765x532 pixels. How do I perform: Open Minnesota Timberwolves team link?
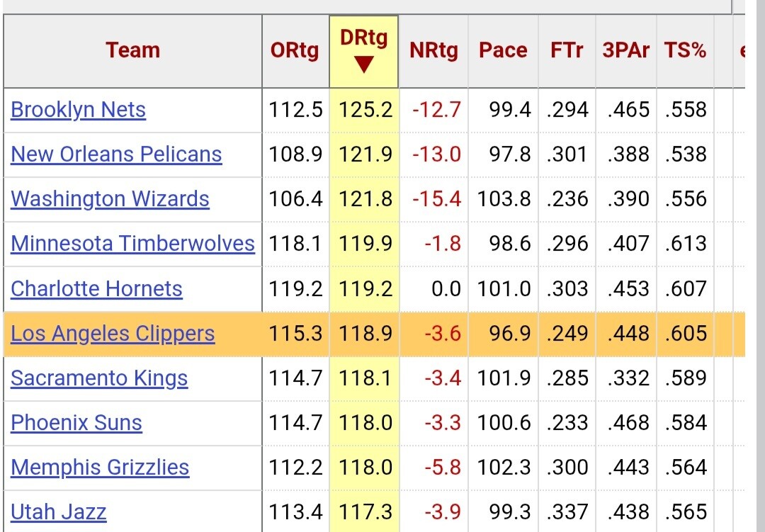click(x=132, y=244)
